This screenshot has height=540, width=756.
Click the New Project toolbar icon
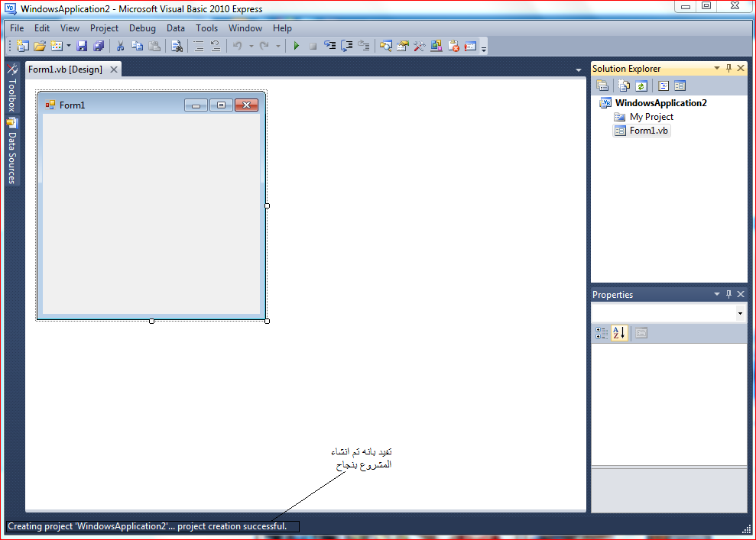pyautogui.click(x=23, y=46)
